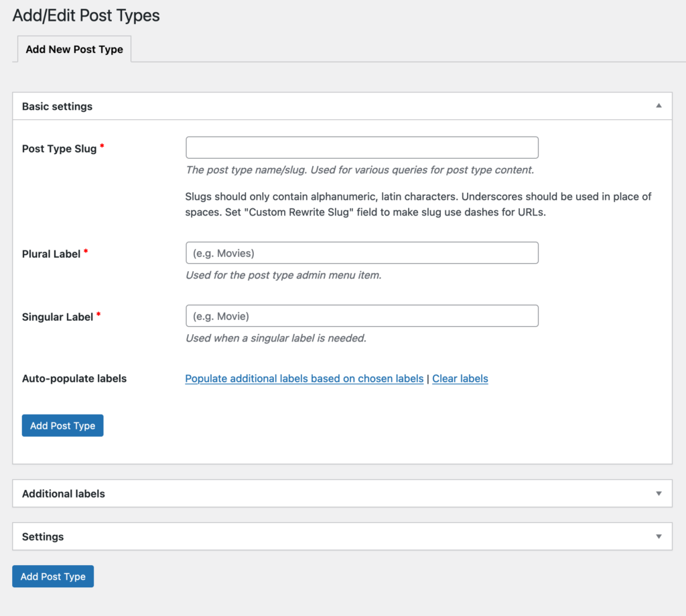The image size is (686, 616).
Task: Click the Additional labels heading text
Action: pyautogui.click(x=64, y=493)
